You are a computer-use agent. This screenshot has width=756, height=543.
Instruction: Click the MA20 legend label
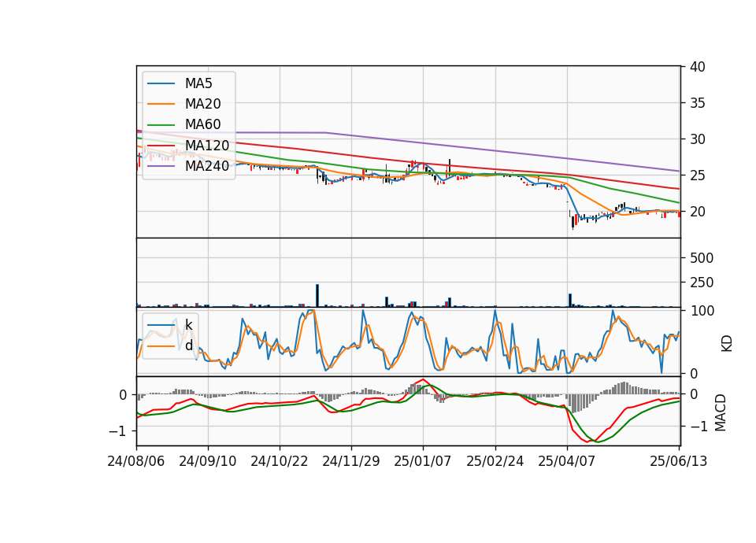pyautogui.click(x=202, y=104)
